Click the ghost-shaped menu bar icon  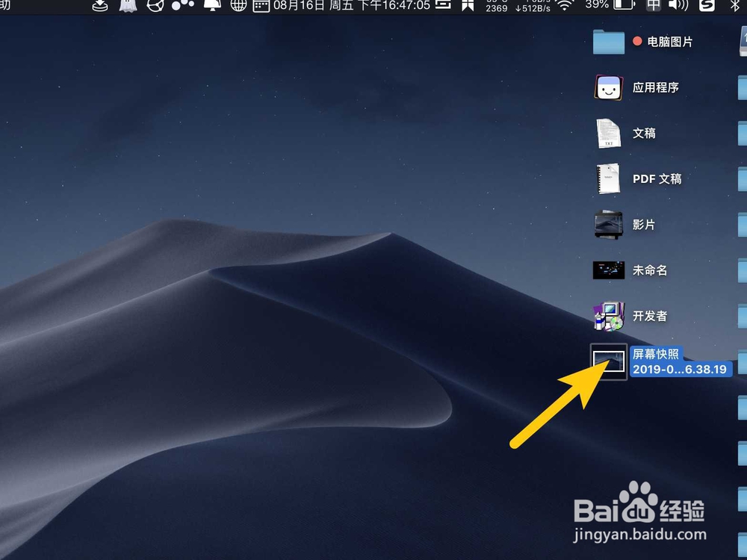pyautogui.click(x=128, y=7)
